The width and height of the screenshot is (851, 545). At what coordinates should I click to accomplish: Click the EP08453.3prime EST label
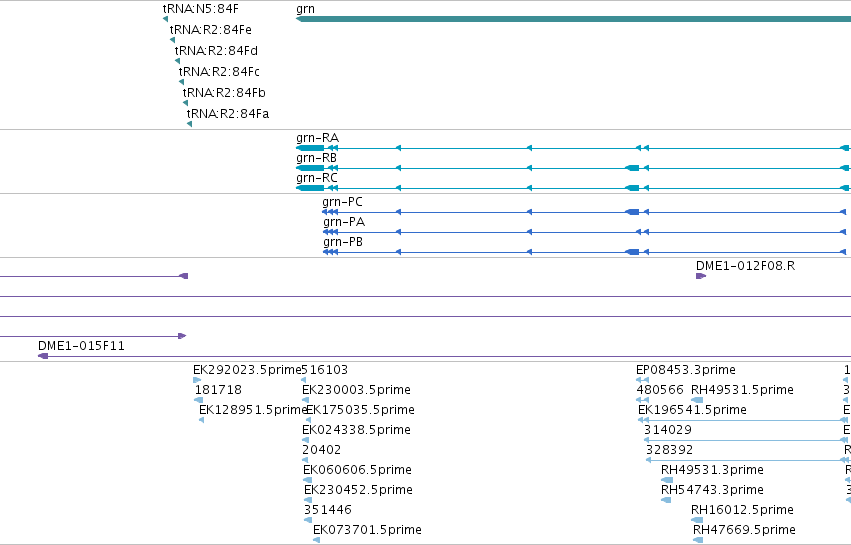pyautogui.click(x=686, y=370)
